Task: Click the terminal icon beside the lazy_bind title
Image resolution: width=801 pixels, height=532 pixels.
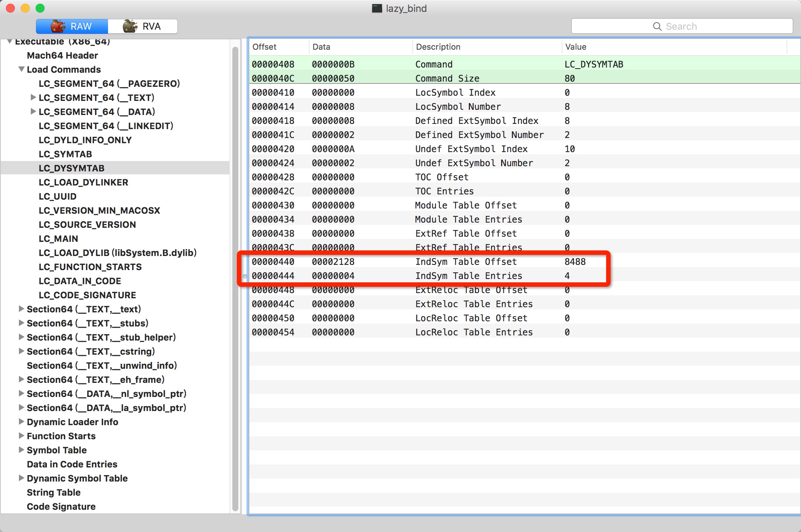Action: (377, 9)
